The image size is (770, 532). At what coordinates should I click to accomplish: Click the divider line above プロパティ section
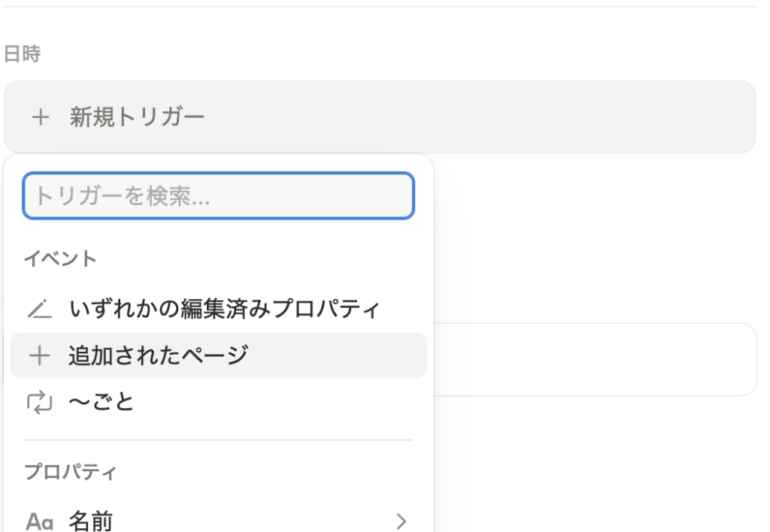(x=218, y=440)
